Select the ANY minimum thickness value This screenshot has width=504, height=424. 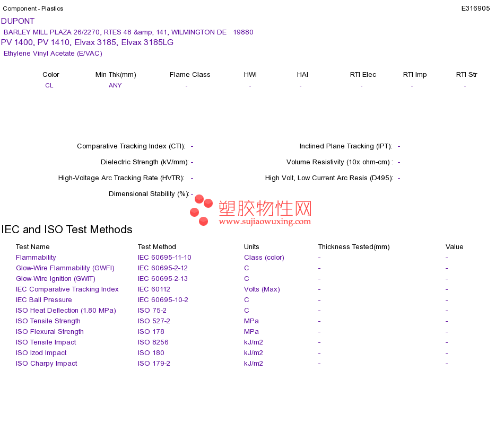[x=115, y=85]
